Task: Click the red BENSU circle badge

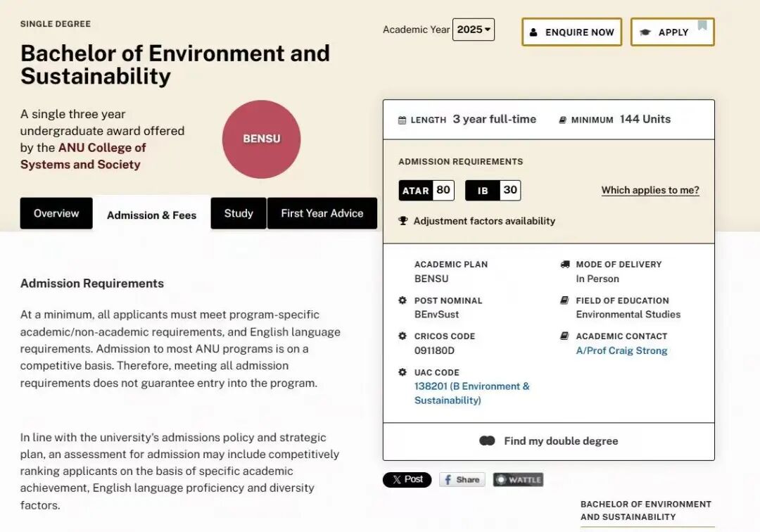Action: [262, 139]
